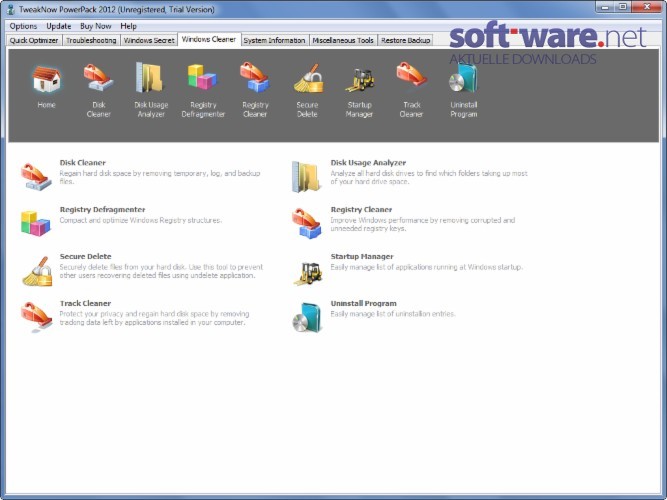Switch to the Quick Optimizer tab

coord(34,40)
